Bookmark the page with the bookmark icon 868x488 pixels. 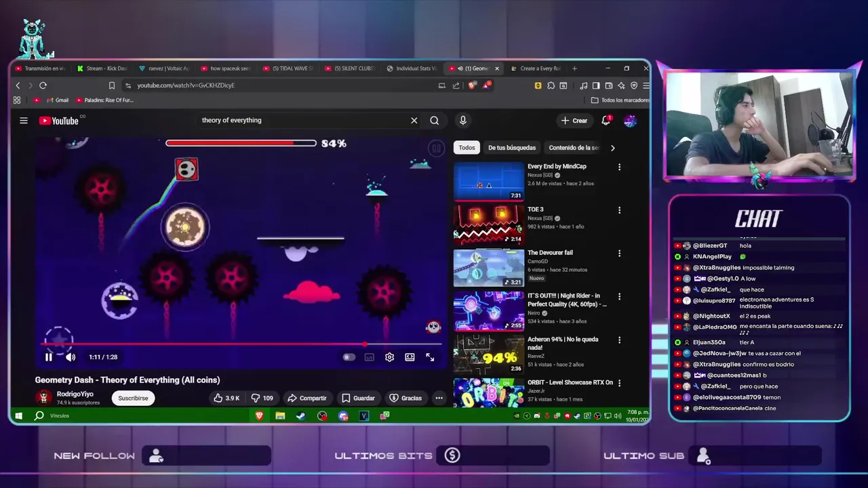pos(112,85)
